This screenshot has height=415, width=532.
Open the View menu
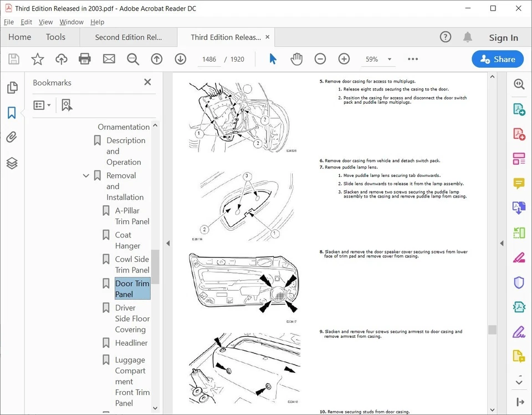pos(45,22)
